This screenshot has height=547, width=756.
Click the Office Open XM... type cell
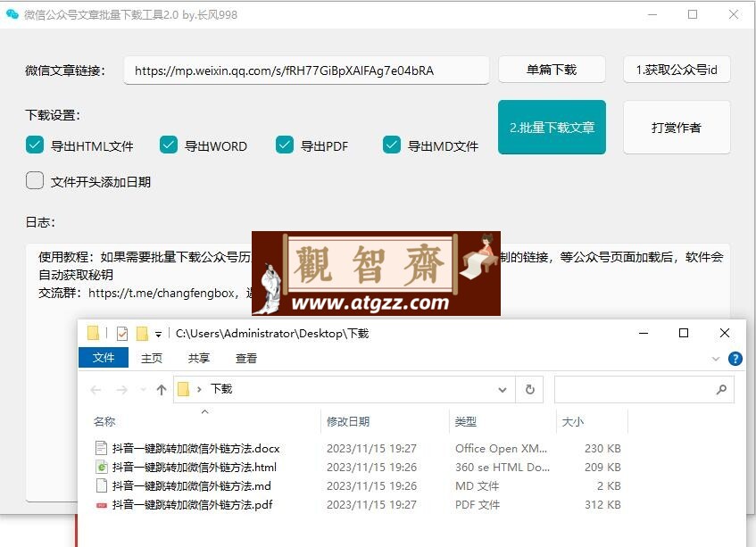(501, 448)
